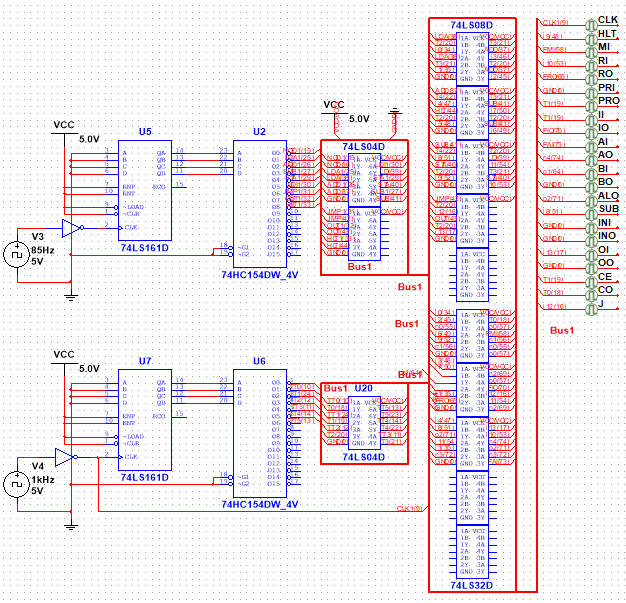This screenshot has height=603, width=626.
Task: Select the RO probe indicator
Action: pyautogui.click(x=591, y=79)
